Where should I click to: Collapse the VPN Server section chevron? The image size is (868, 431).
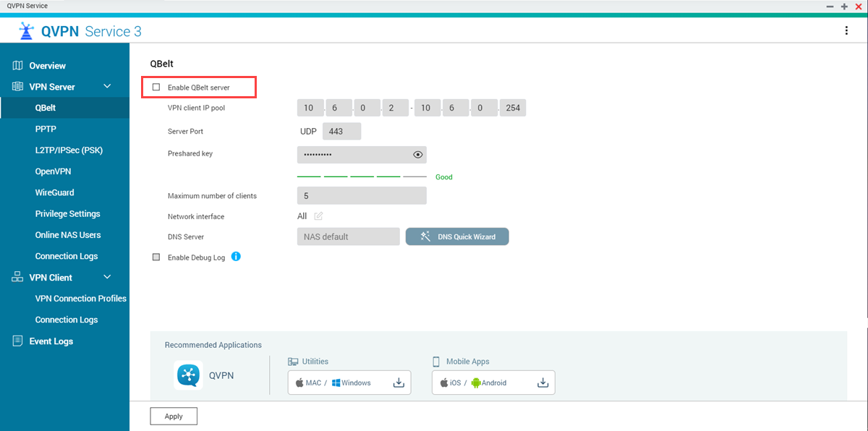[x=107, y=87]
